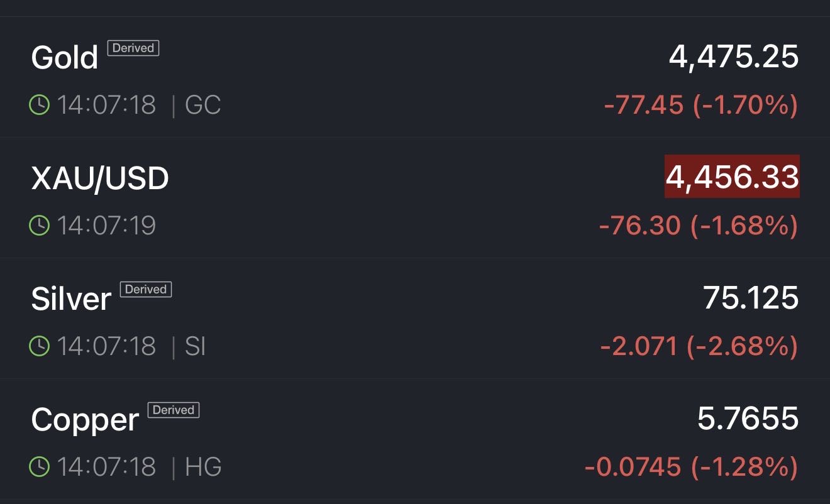The height and width of the screenshot is (504, 830).
Task: Click Copper price 5.7655
Action: pos(748,419)
